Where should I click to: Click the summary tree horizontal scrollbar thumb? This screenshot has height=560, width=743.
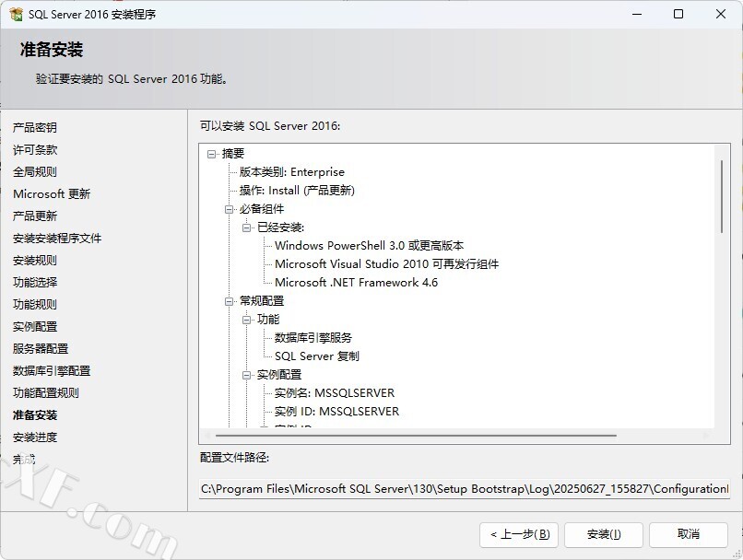[416, 435]
